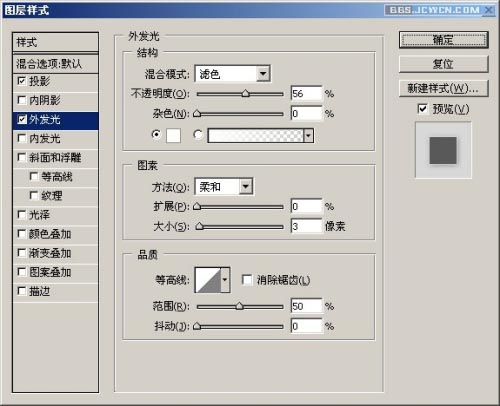This screenshot has width=500, height=406.
Task: Open the 混合模式 blend mode dropdown
Action: [x=232, y=74]
